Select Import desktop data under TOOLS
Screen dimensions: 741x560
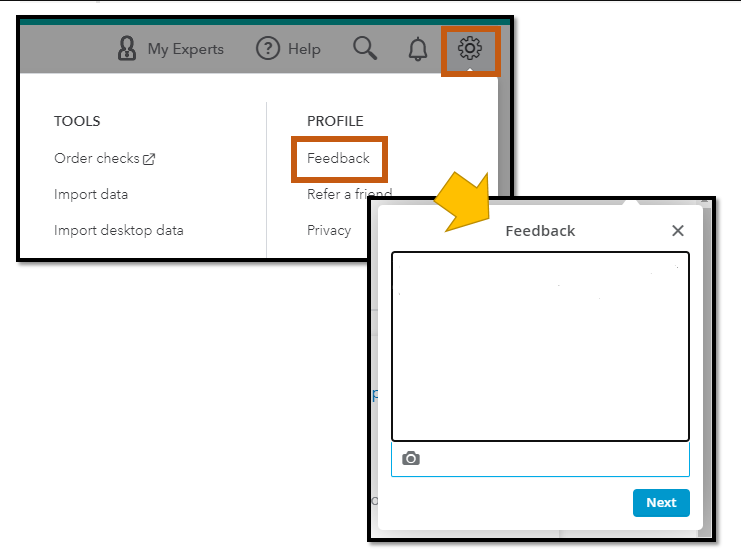click(119, 231)
